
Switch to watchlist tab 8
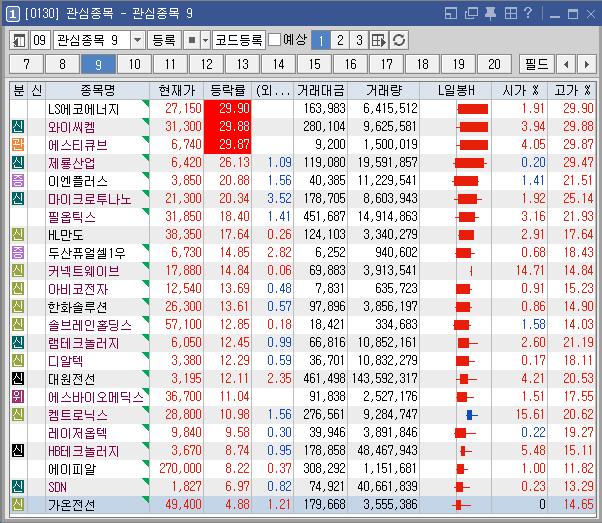pos(62,64)
